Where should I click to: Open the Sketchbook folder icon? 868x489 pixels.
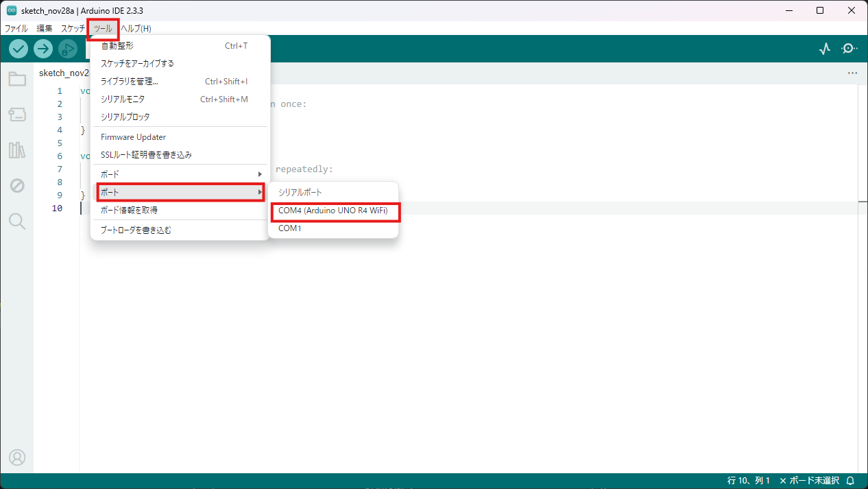pyautogui.click(x=17, y=79)
